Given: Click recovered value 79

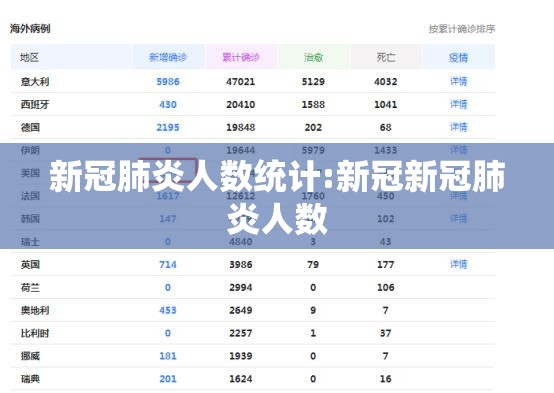Looking at the screenshot, I should coord(313,264).
